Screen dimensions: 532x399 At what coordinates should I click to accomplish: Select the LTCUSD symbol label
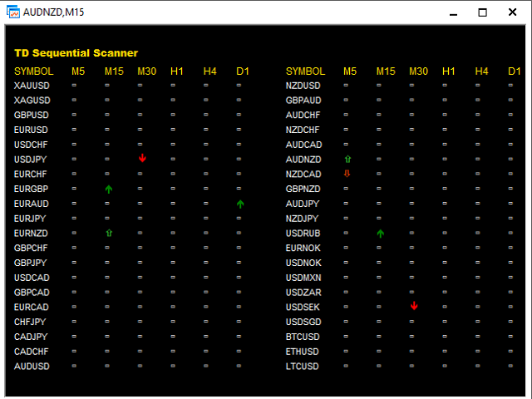tap(303, 367)
